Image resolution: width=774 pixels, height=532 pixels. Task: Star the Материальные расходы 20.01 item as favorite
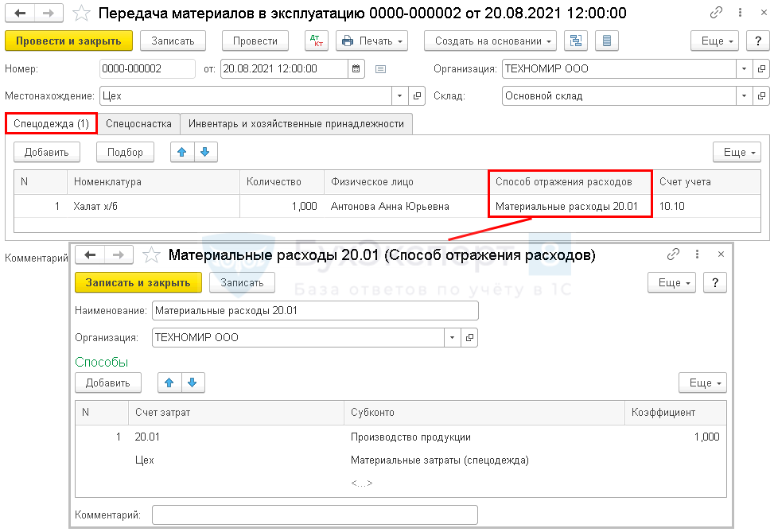pyautogui.click(x=151, y=255)
